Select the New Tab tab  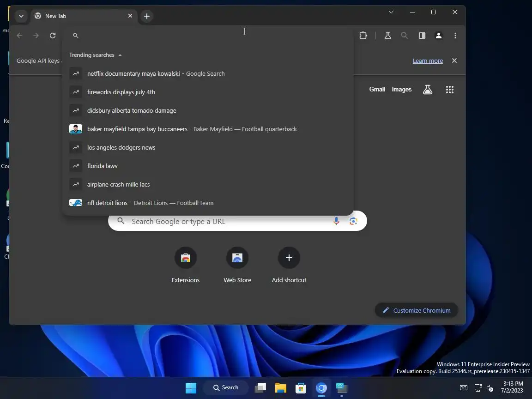coord(84,16)
